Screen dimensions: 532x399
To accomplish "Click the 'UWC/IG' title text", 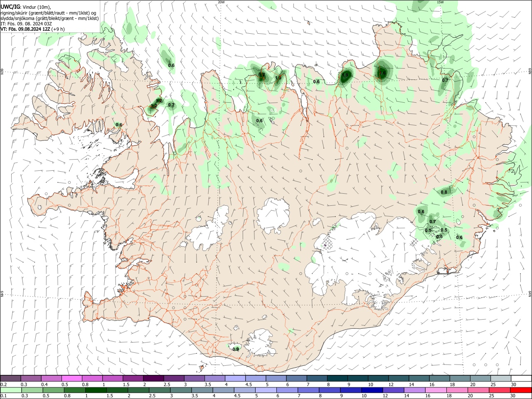I will [x=10, y=7].
